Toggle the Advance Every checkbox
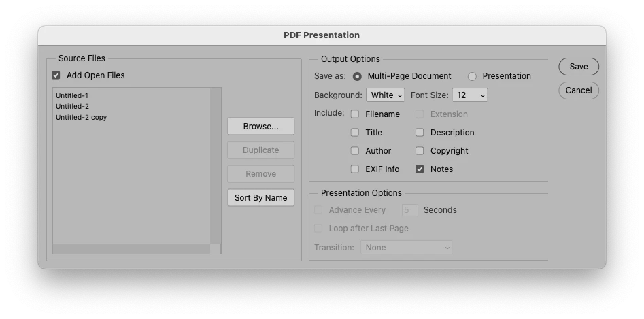The image size is (644, 319). 318,210
